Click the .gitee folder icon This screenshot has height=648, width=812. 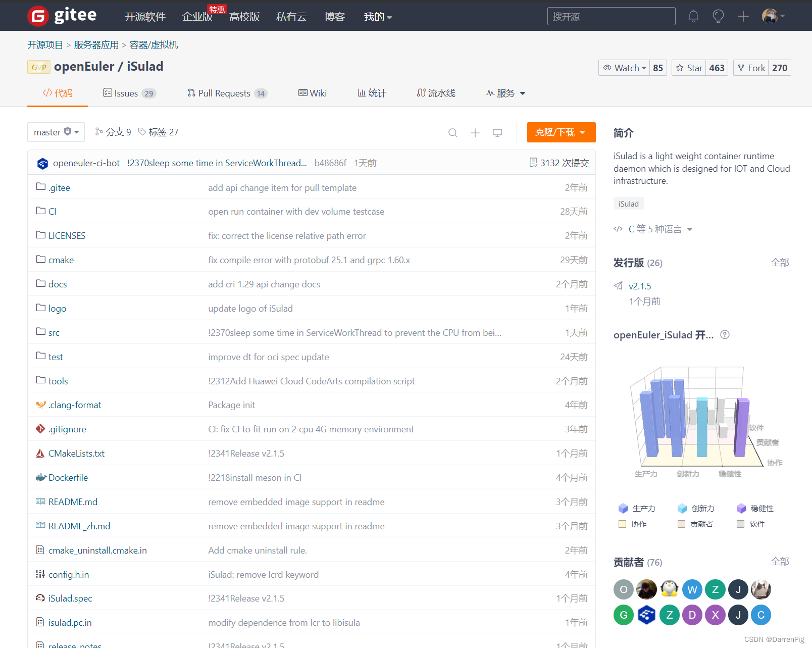coord(41,187)
